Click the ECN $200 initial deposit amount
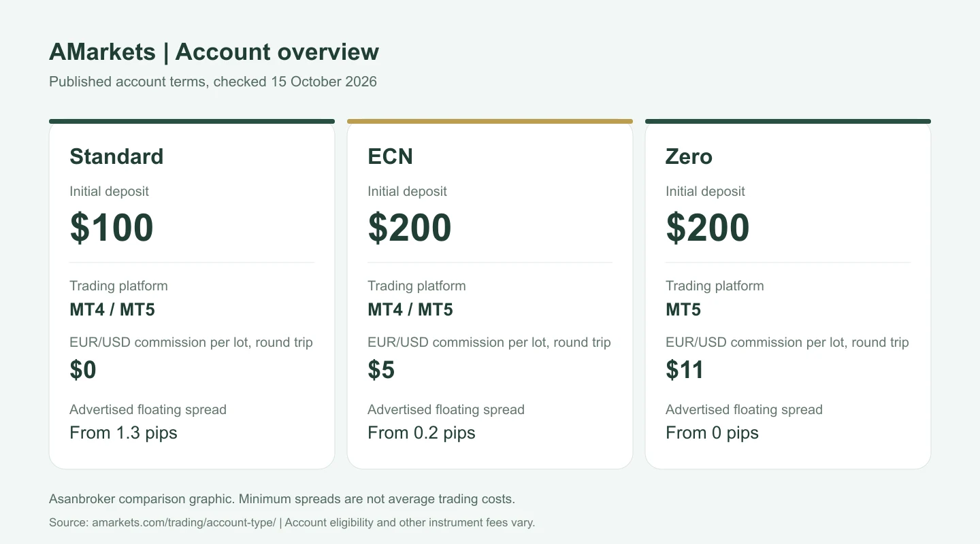The height and width of the screenshot is (544, 980). 410,228
